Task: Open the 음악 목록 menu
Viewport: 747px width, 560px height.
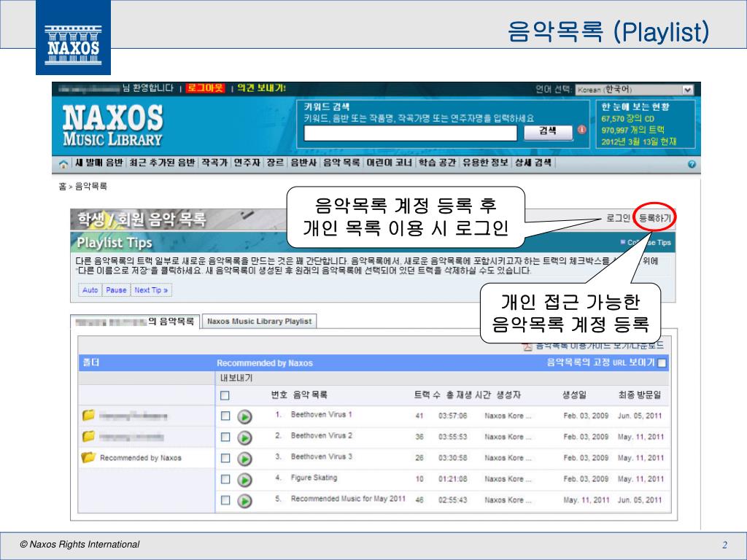Action: coord(341,163)
